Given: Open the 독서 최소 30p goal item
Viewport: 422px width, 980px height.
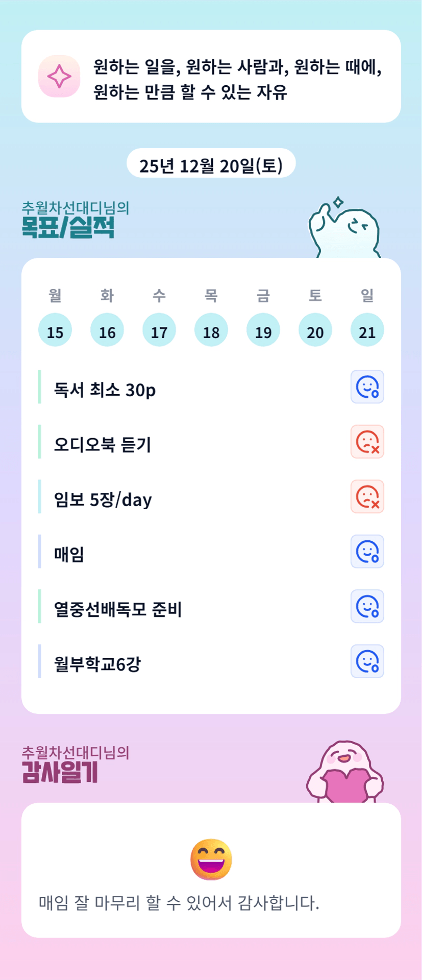Looking at the screenshot, I should coord(105,390).
